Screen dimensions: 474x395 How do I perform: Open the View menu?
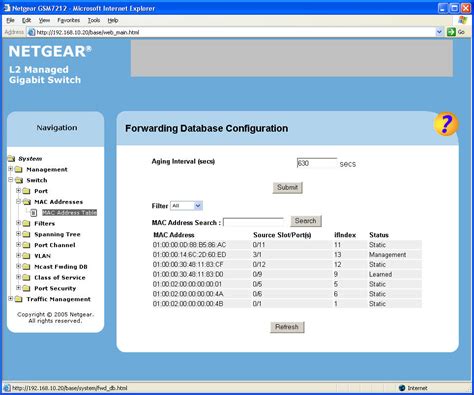pos(44,20)
